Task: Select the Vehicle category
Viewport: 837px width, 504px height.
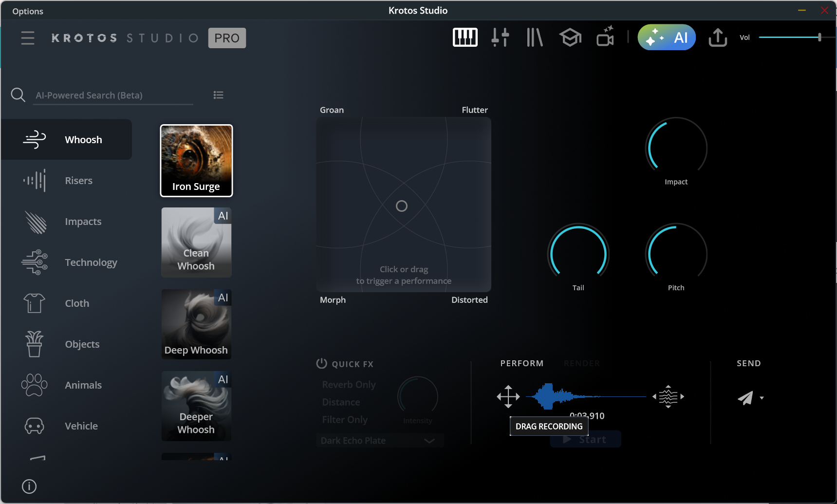Action: [67, 426]
